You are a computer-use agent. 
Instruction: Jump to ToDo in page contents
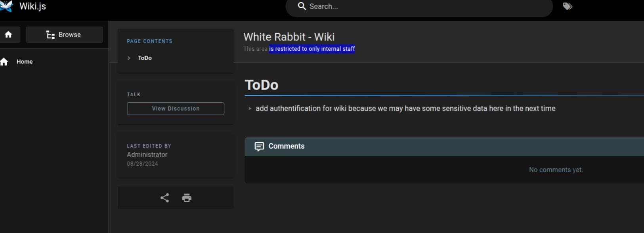pos(145,58)
